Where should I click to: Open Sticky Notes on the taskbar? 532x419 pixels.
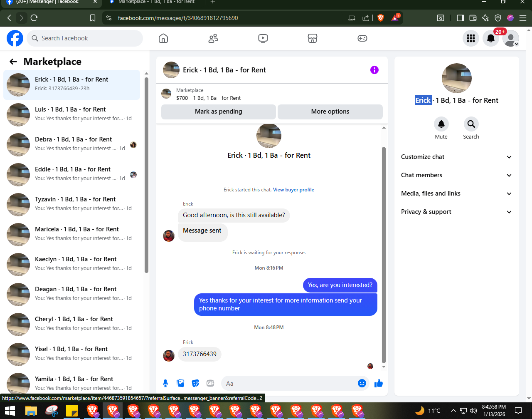click(x=72, y=411)
